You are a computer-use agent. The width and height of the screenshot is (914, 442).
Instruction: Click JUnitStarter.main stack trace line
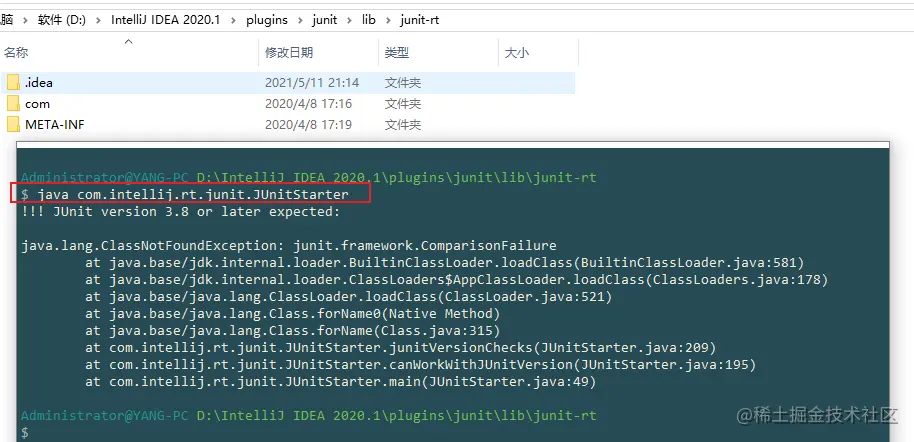tap(340, 383)
